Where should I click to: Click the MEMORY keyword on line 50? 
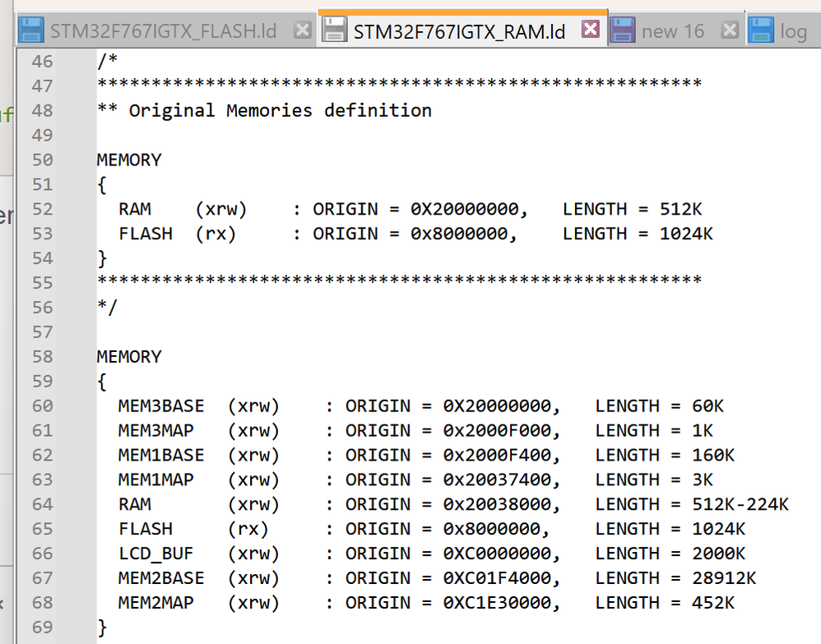click(129, 160)
